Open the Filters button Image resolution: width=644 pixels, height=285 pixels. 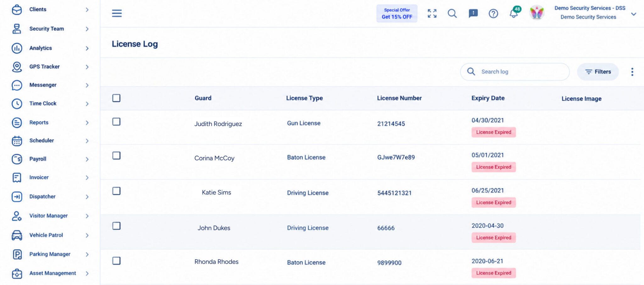coord(598,72)
